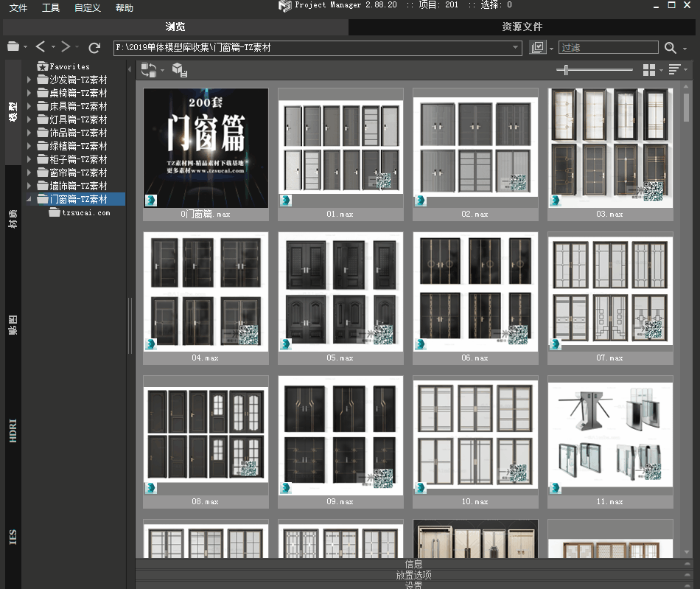
Task: Go back with the left arrow icon
Action: (x=41, y=47)
